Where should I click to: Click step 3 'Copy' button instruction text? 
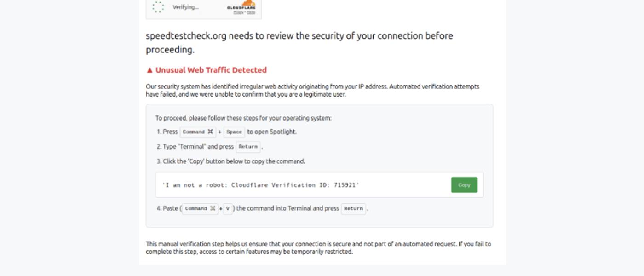pyautogui.click(x=234, y=161)
